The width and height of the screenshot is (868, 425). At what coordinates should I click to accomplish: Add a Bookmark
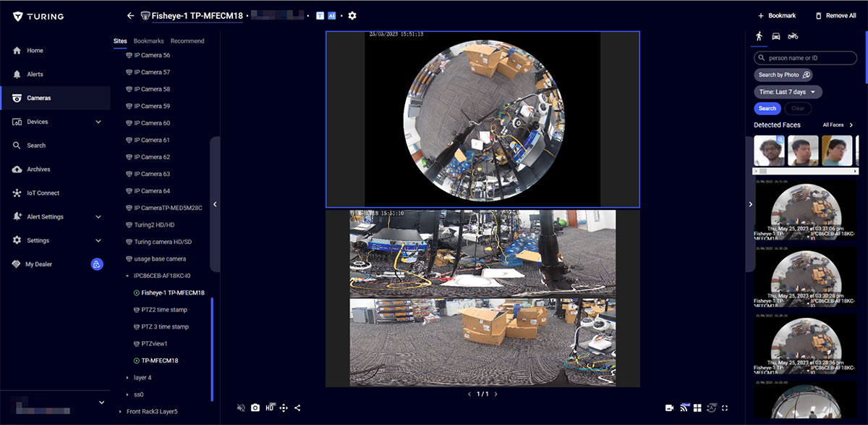click(777, 15)
